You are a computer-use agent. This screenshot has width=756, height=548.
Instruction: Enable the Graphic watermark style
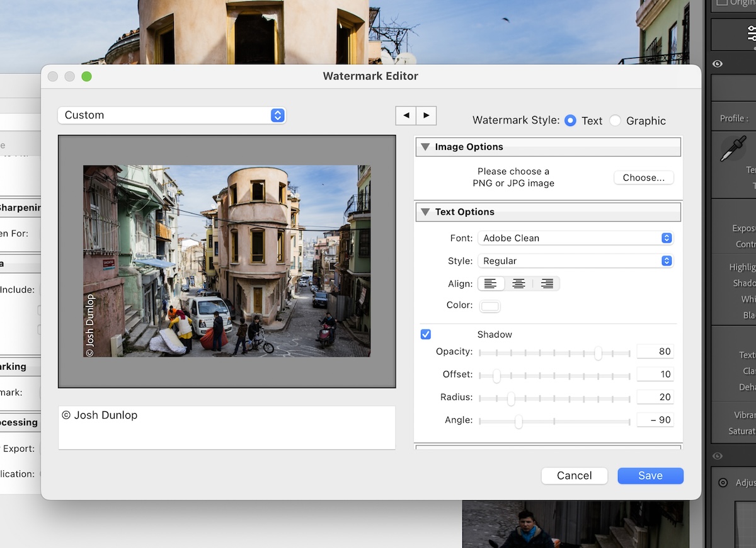[x=615, y=121]
